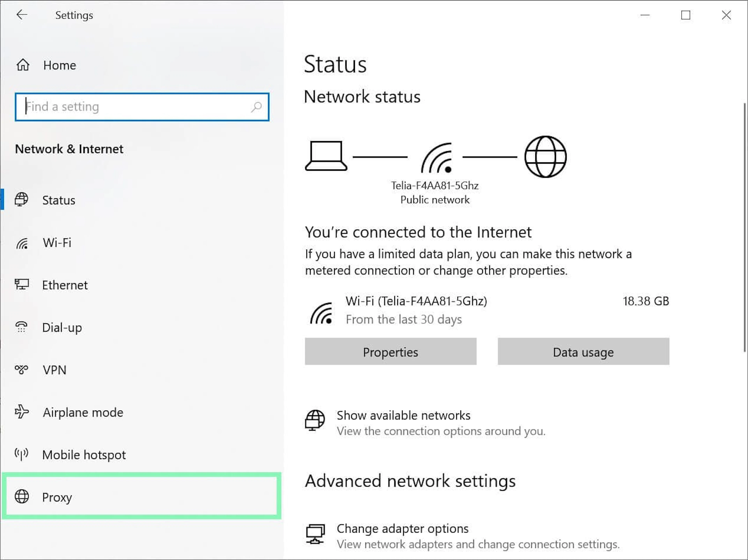Open Airplane mode settings
748x560 pixels.
(x=142, y=412)
